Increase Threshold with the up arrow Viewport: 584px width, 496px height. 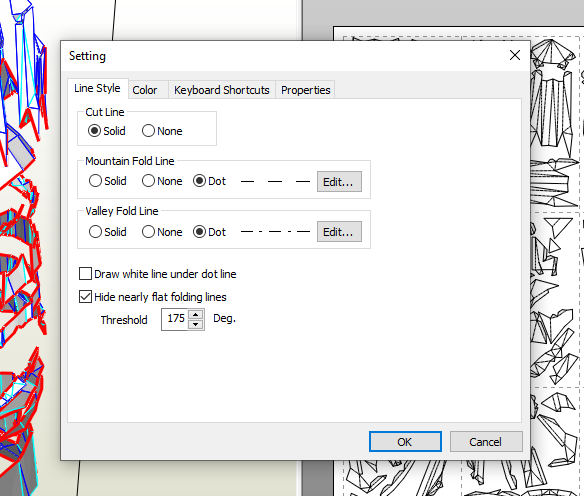[196, 315]
